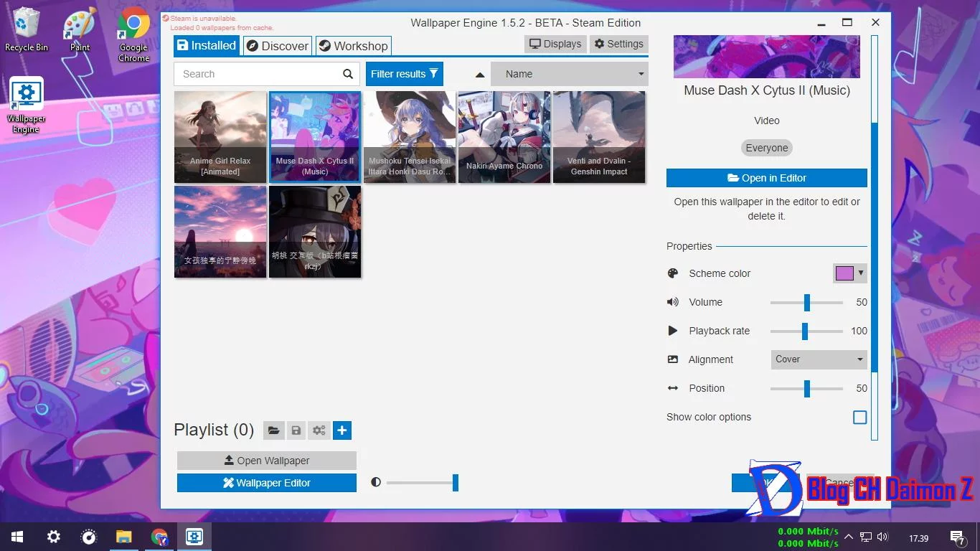Click the preview image of Muse Dash
Image resolution: width=980 pixels, height=551 pixels.
pyautogui.click(x=767, y=57)
